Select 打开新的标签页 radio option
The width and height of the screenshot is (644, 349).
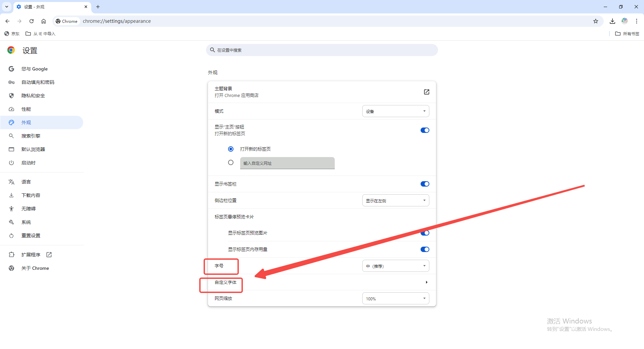pyautogui.click(x=231, y=149)
